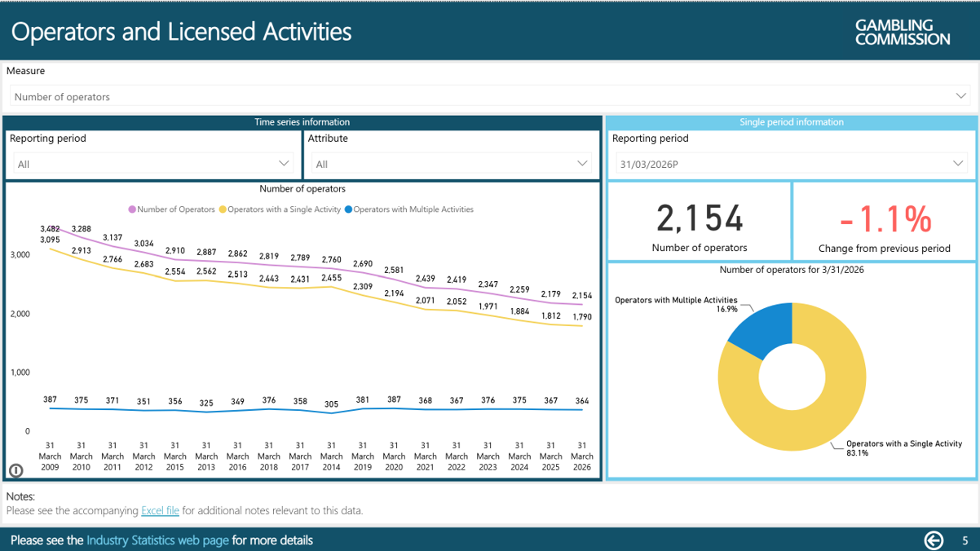The image size is (980, 551).
Task: Click the 325 data label on blue line
Action: [206, 403]
